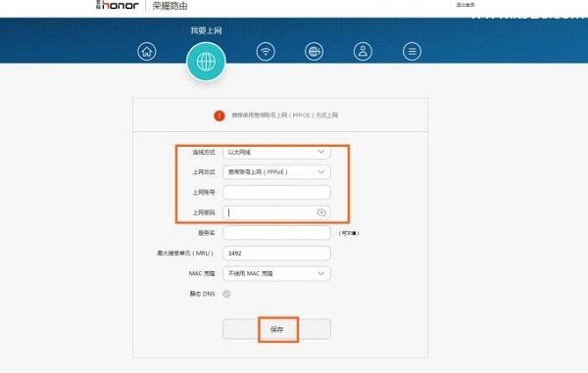Expand the MAC clone dropdown
Screen dimensions: 588x373
tap(276, 273)
